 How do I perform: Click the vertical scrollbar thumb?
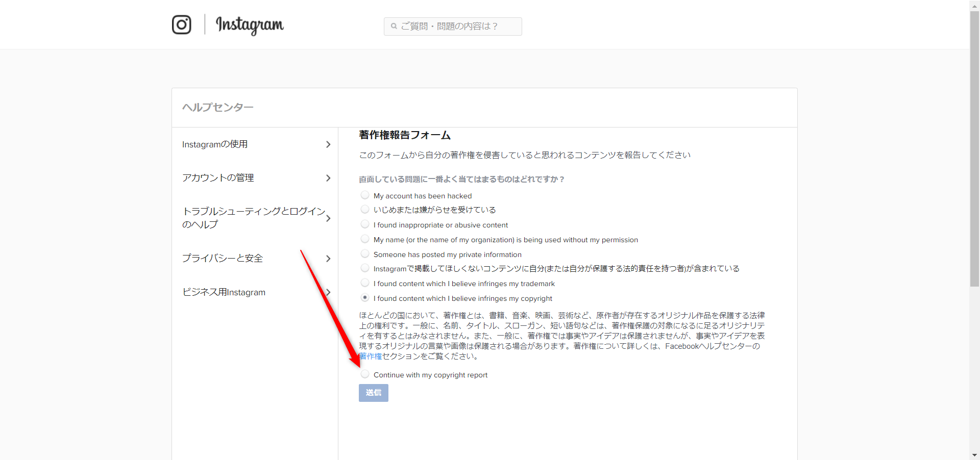tap(974, 149)
